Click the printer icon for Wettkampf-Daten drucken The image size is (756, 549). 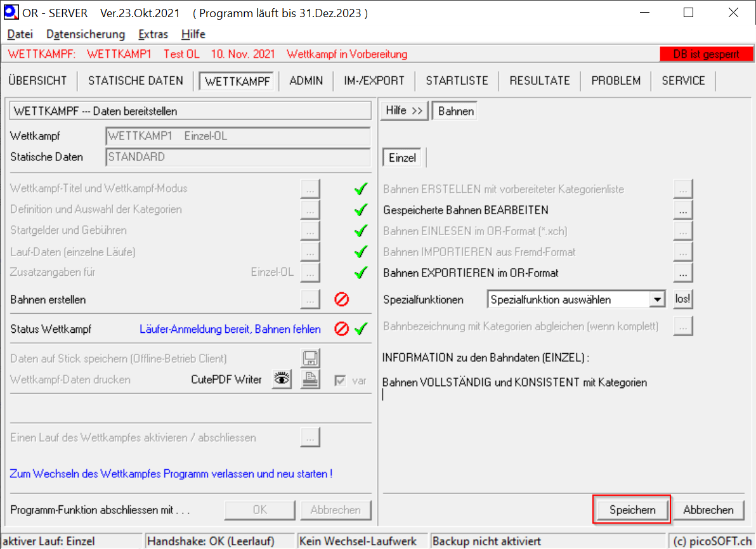(x=310, y=380)
